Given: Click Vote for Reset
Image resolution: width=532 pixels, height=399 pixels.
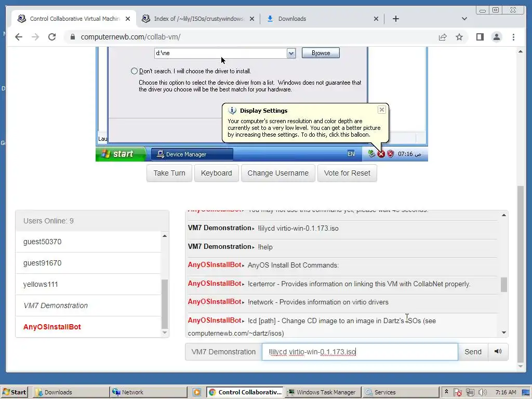Looking at the screenshot, I should click(x=347, y=173).
